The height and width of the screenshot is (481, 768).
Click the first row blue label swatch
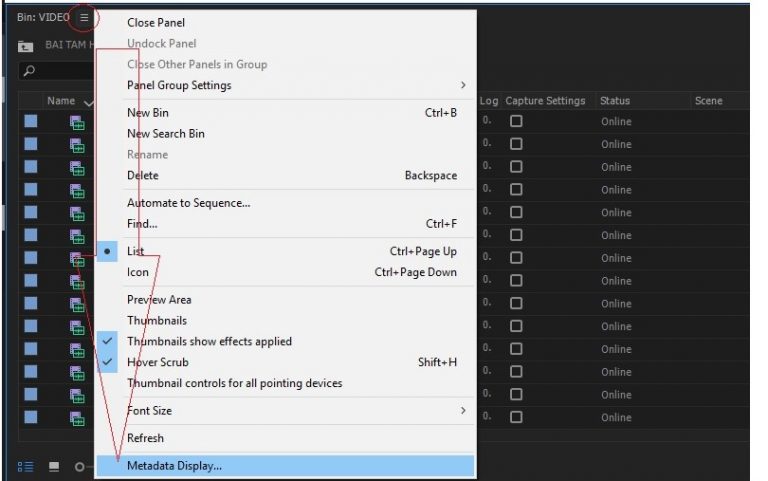(x=31, y=122)
